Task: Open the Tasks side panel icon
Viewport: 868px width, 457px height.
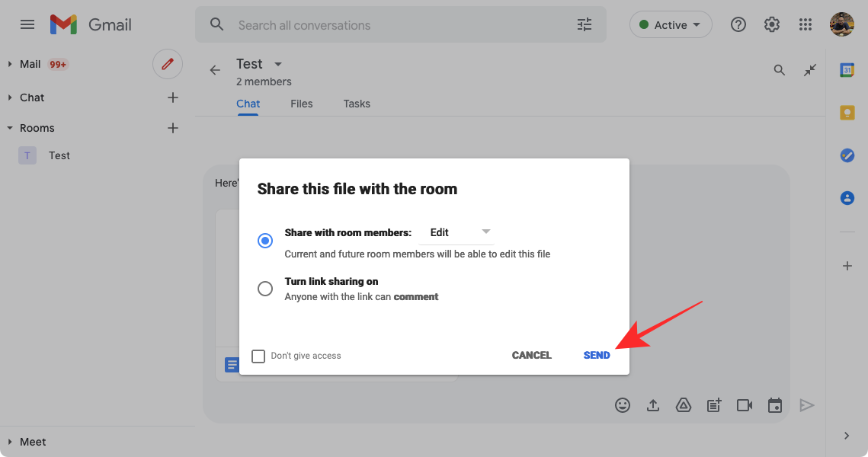Action: tap(847, 155)
